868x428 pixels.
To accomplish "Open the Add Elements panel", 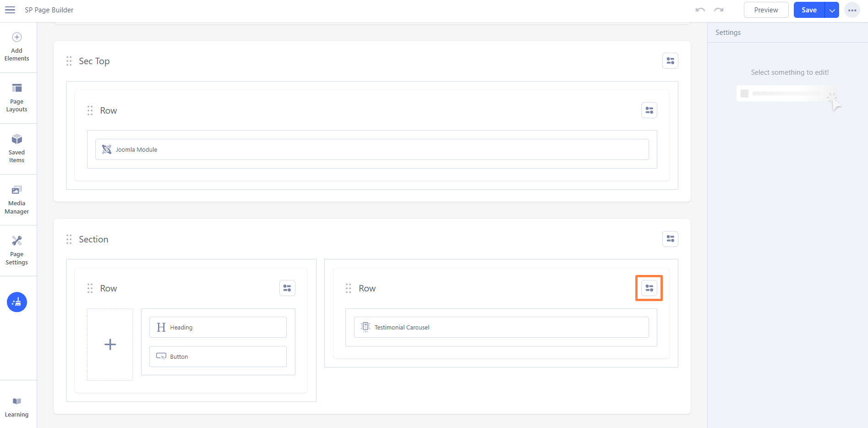I will point(17,47).
